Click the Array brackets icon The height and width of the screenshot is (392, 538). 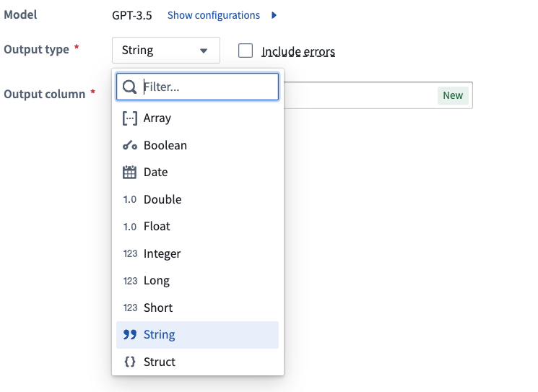point(130,118)
